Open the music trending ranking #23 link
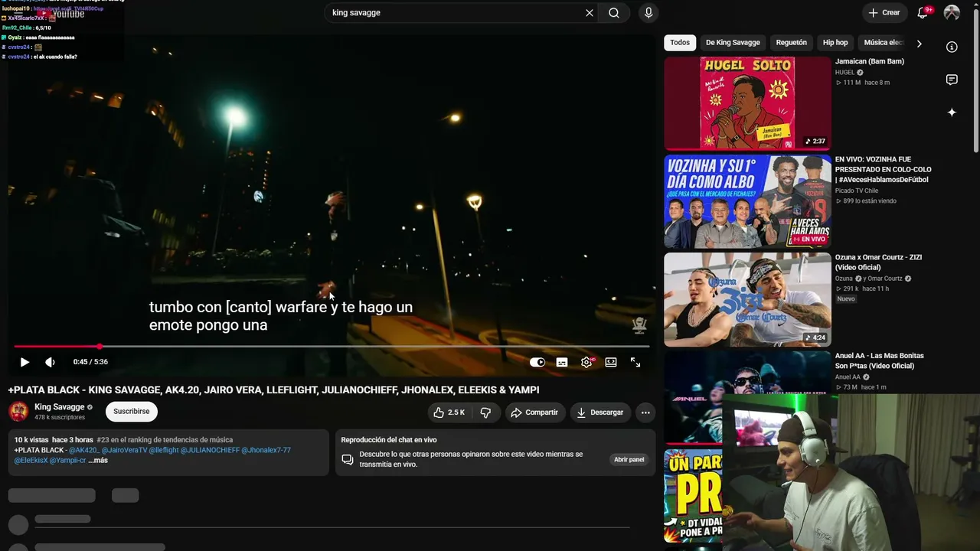 (165, 440)
